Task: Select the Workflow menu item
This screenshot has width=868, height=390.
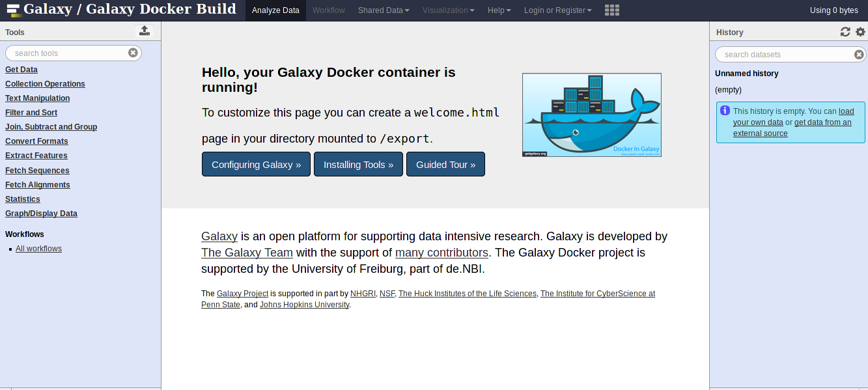Action: coord(328,10)
